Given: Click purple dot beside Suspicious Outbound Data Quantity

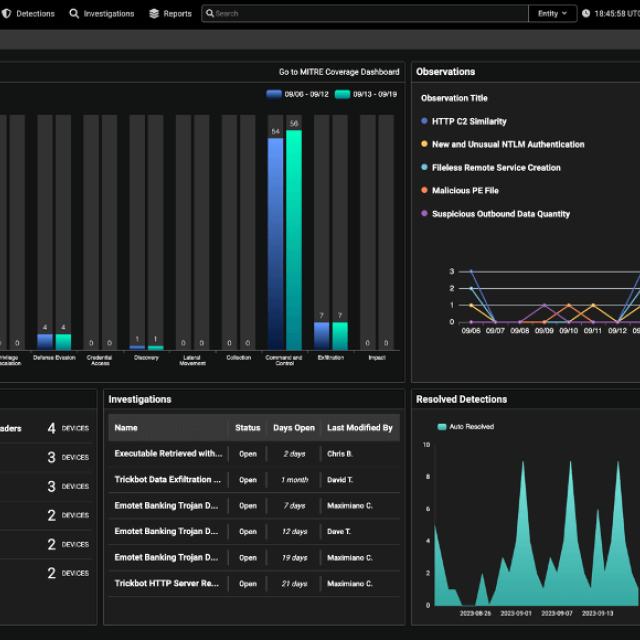Looking at the screenshot, I should [x=424, y=213].
